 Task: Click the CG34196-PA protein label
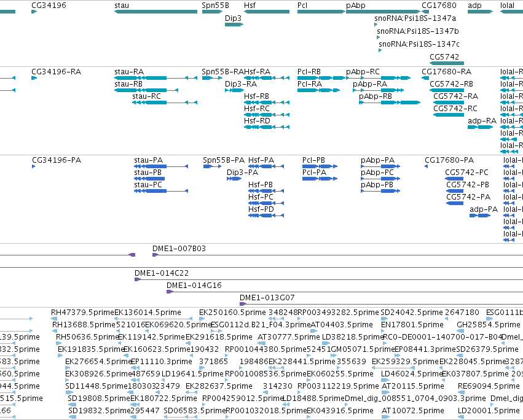(57, 160)
